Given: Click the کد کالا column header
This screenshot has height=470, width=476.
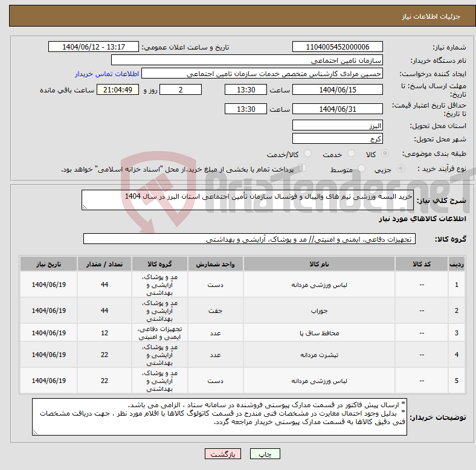Looking at the screenshot, I should 422,264.
